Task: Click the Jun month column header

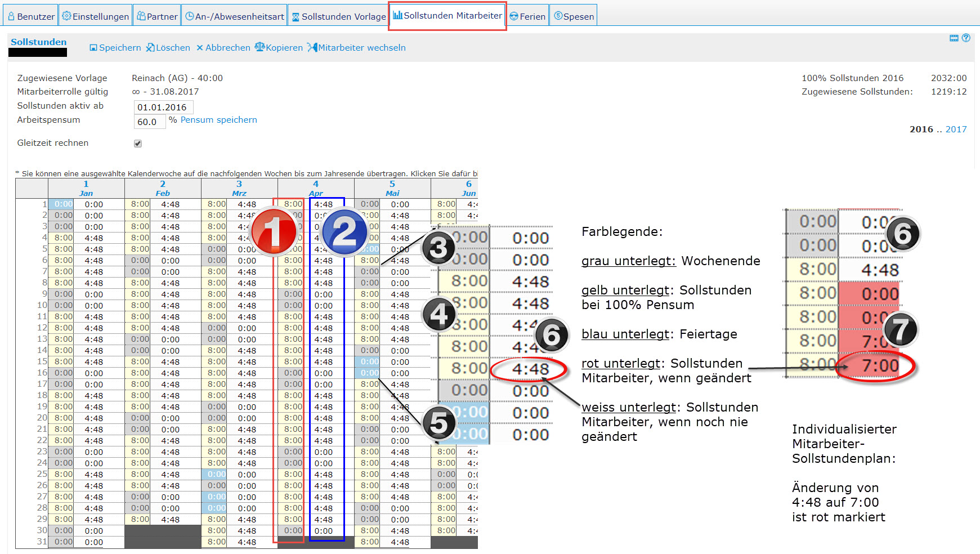Action: [469, 193]
